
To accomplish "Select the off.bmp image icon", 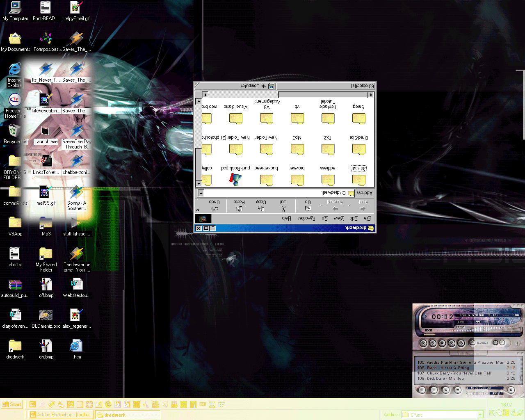I will point(46,288).
